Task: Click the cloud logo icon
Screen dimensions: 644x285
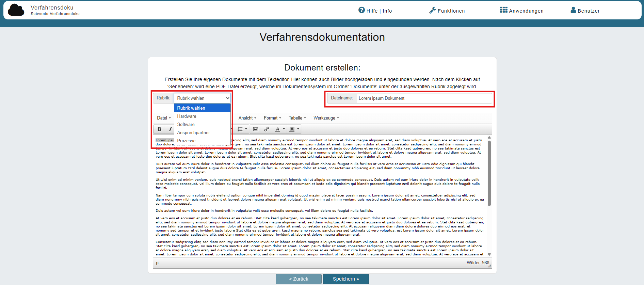Action: tap(16, 10)
